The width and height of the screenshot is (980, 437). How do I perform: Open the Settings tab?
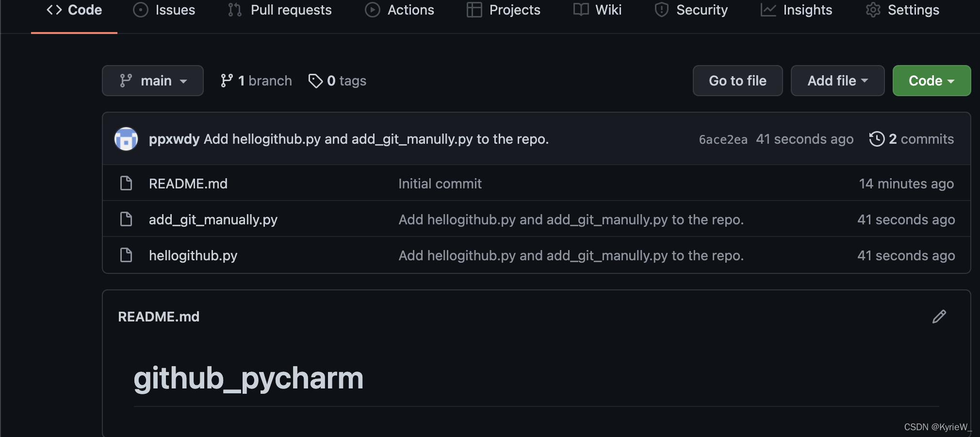(903, 10)
